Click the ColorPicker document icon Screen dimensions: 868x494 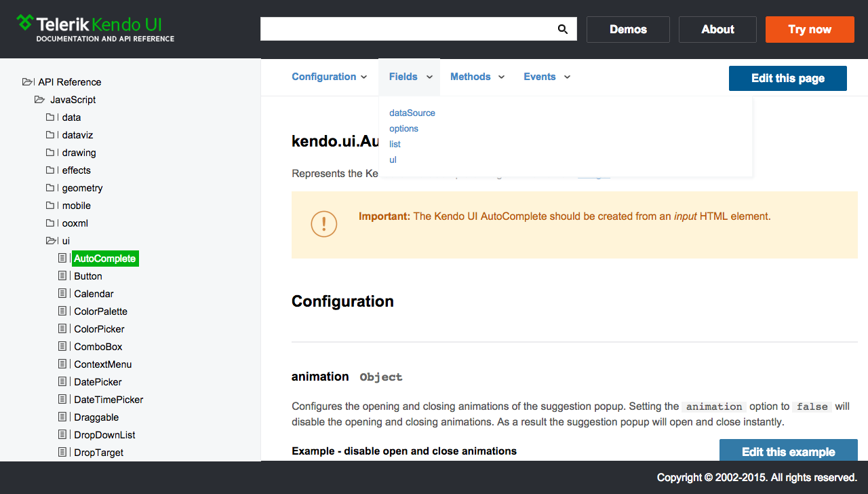62,329
